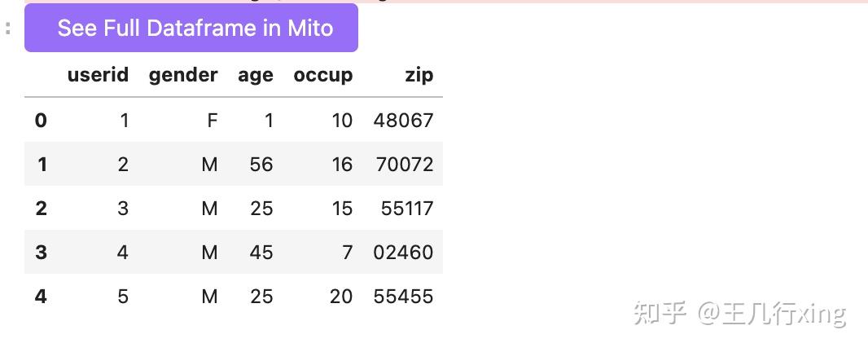Click the occup column header

pos(322,76)
